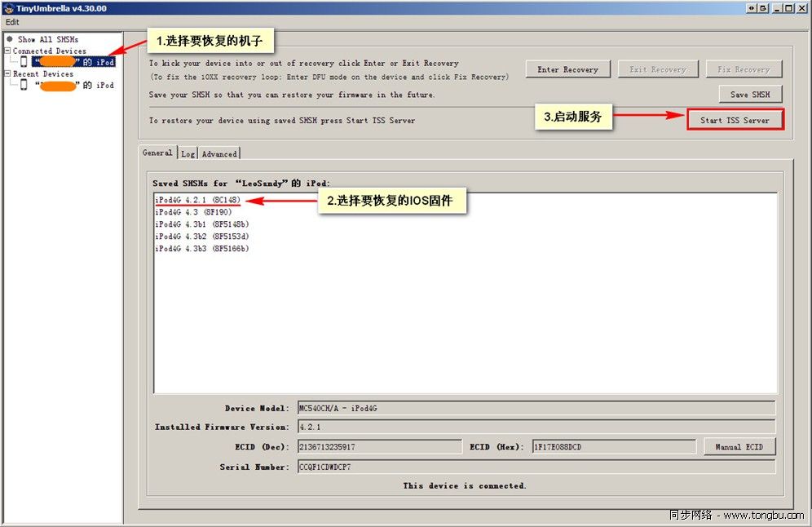This screenshot has width=812, height=527.
Task: Click the ECID (Dec) field
Action: (379, 447)
